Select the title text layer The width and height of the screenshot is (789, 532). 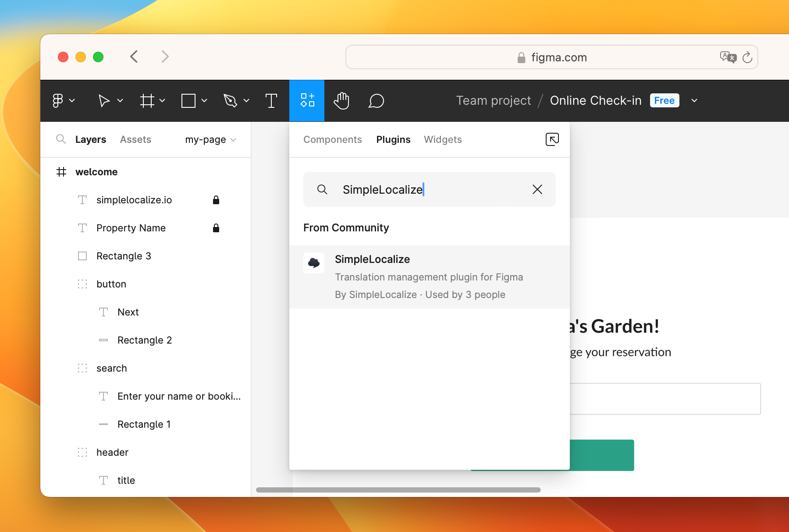coord(126,480)
